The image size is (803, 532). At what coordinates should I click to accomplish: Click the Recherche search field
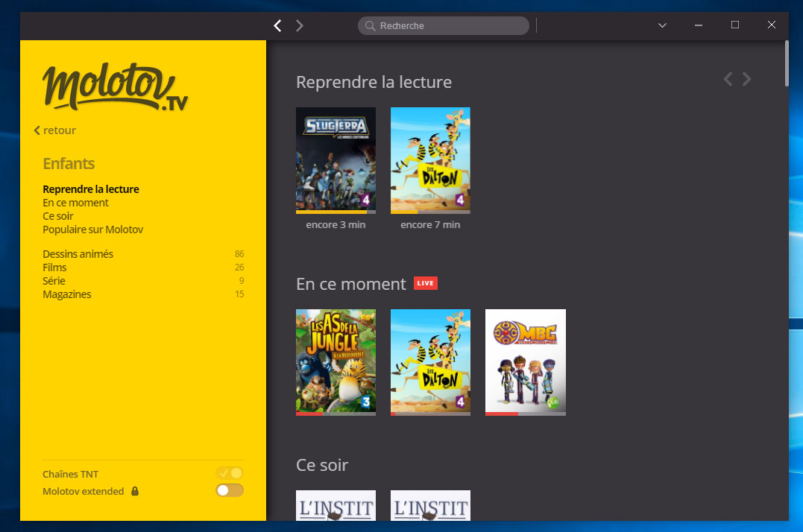(x=447, y=26)
